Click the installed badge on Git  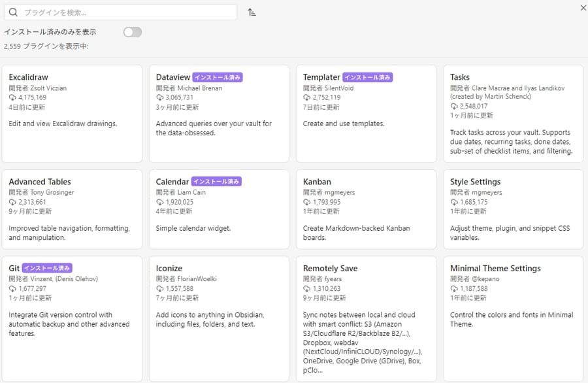click(47, 268)
